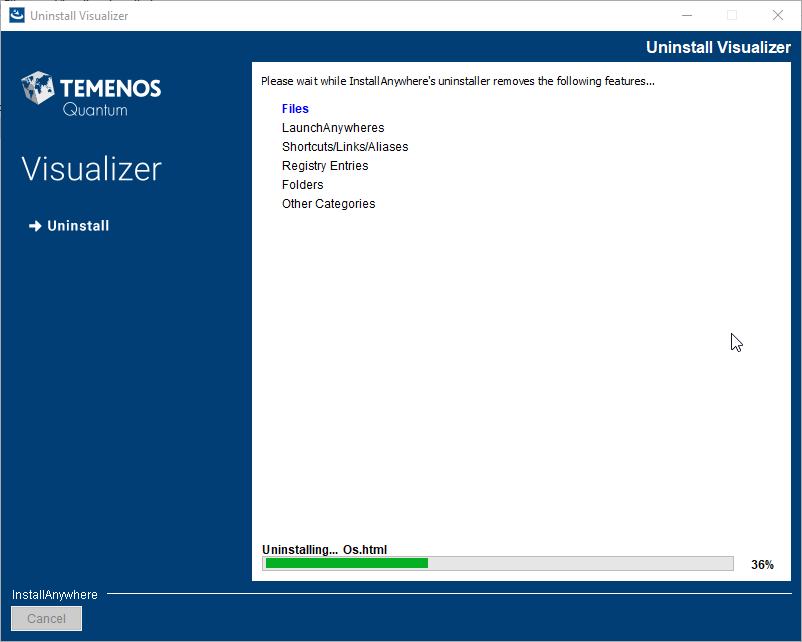This screenshot has width=802, height=642.
Task: Click the Registry Entries item
Action: (x=325, y=166)
